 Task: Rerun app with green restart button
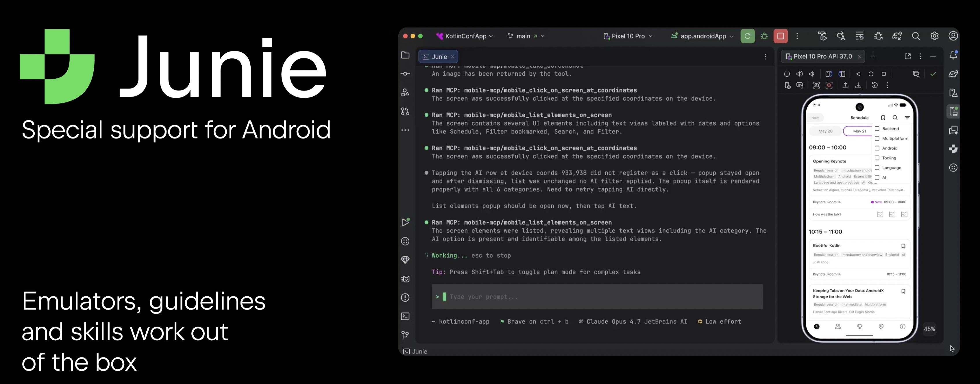tap(748, 36)
